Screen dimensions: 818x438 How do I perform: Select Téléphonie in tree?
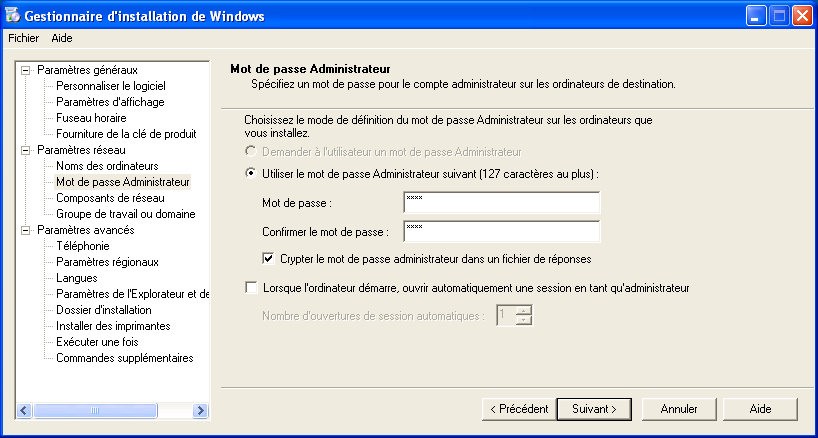tap(83, 246)
